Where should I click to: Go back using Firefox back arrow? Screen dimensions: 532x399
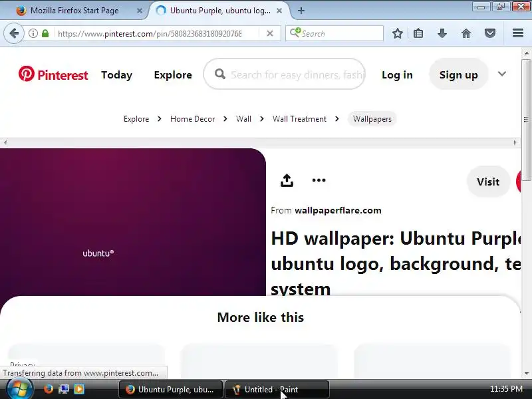click(14, 33)
